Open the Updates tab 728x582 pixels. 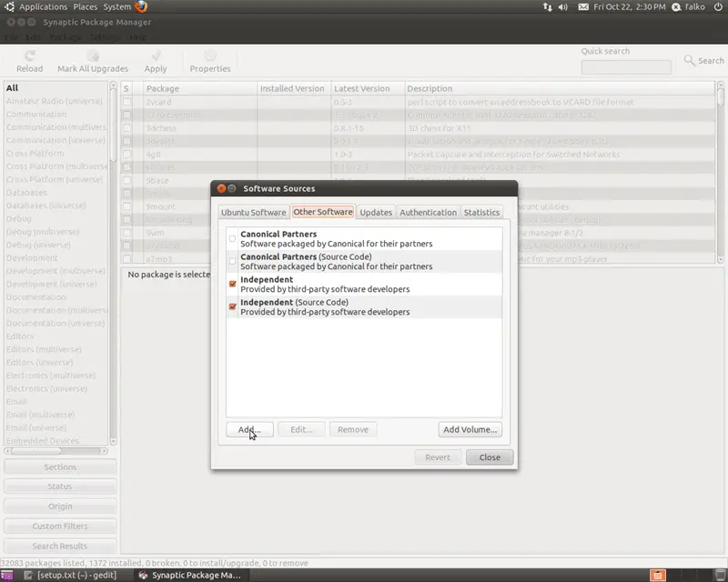376,212
